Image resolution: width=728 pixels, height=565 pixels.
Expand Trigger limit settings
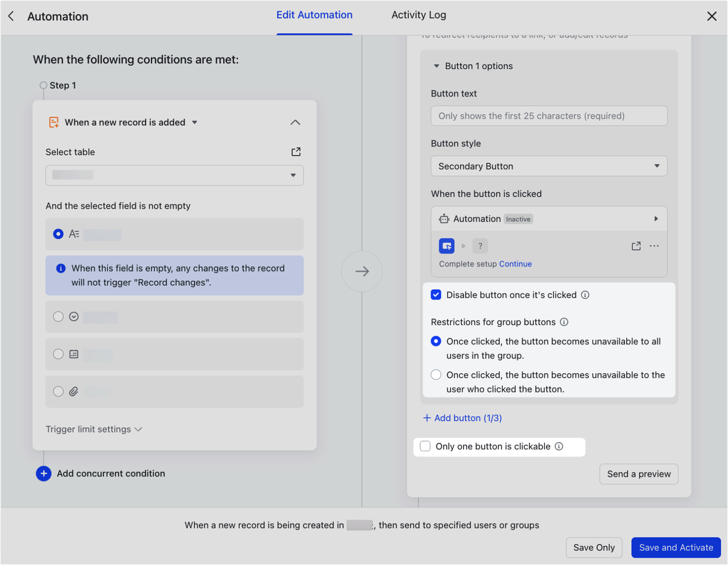(x=94, y=429)
